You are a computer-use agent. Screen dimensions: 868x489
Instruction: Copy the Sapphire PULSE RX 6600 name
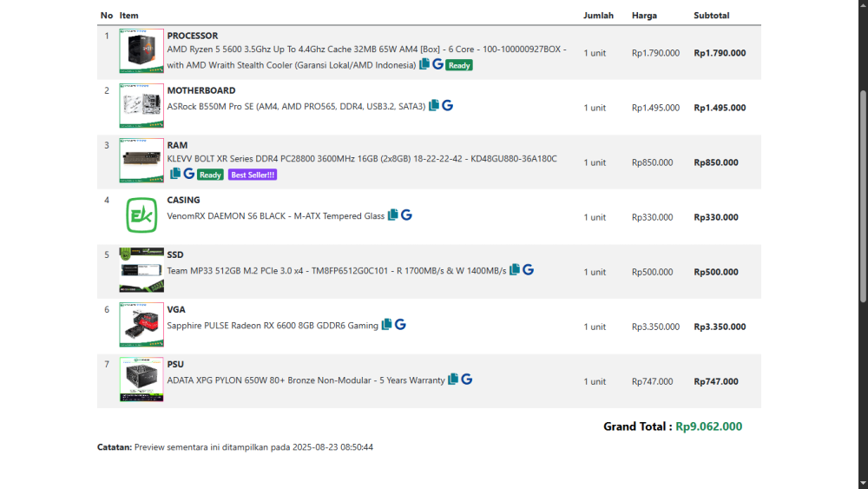(x=387, y=325)
